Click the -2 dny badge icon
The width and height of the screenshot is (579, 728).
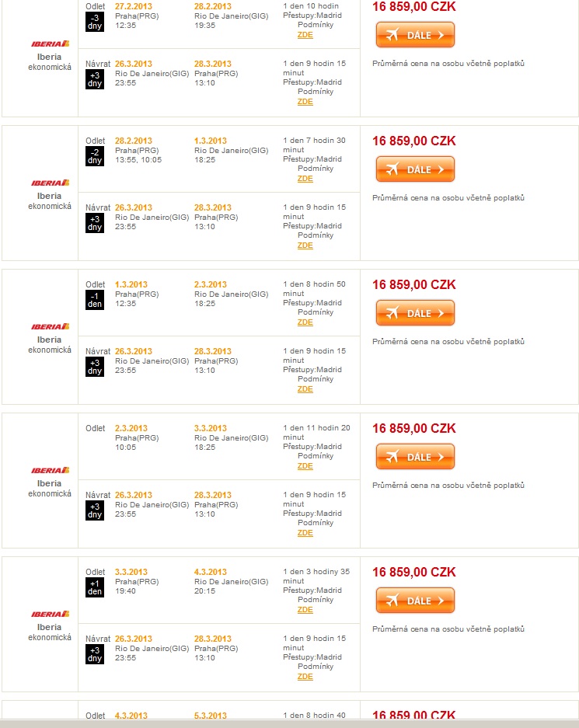coord(95,156)
